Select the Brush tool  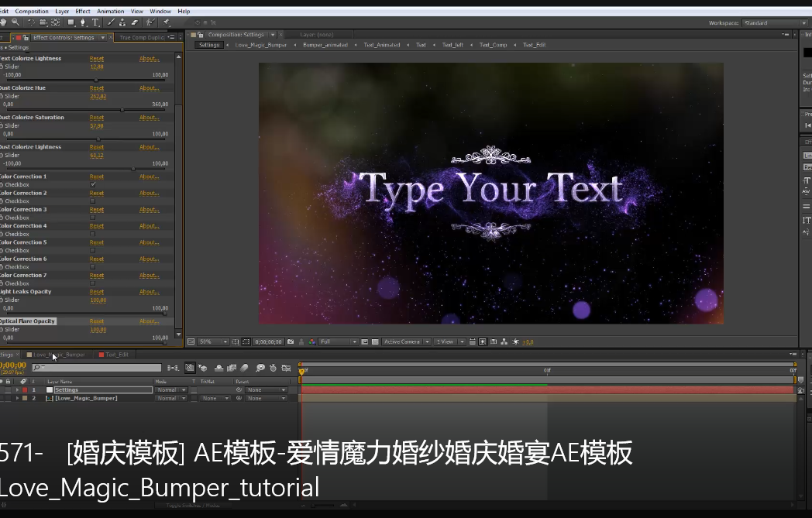coord(111,22)
